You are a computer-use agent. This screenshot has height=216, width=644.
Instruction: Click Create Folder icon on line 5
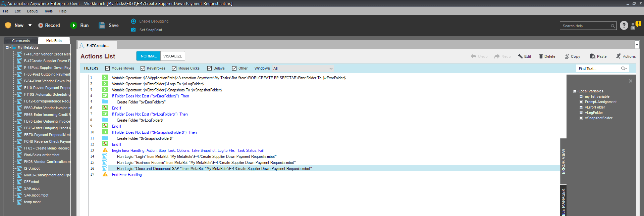click(105, 102)
